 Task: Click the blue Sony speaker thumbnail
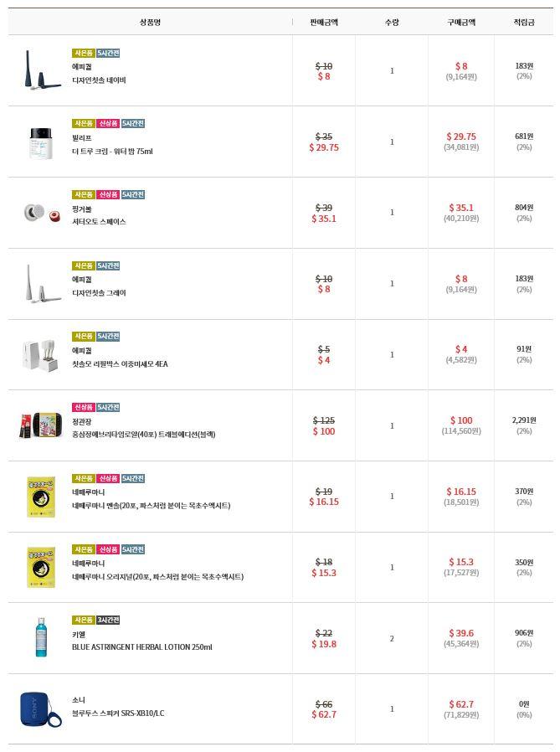point(41,709)
